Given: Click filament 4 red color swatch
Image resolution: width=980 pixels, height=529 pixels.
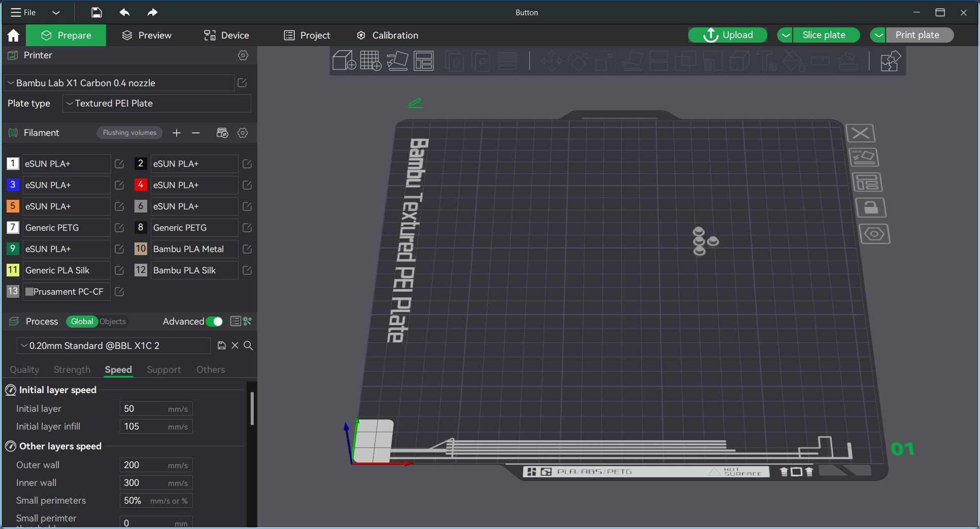Looking at the screenshot, I should pyautogui.click(x=141, y=185).
